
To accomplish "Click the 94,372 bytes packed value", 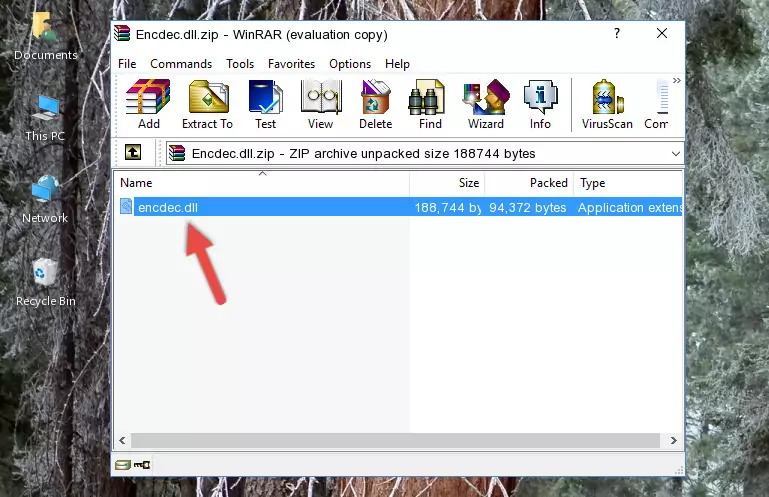I will click(528, 208).
